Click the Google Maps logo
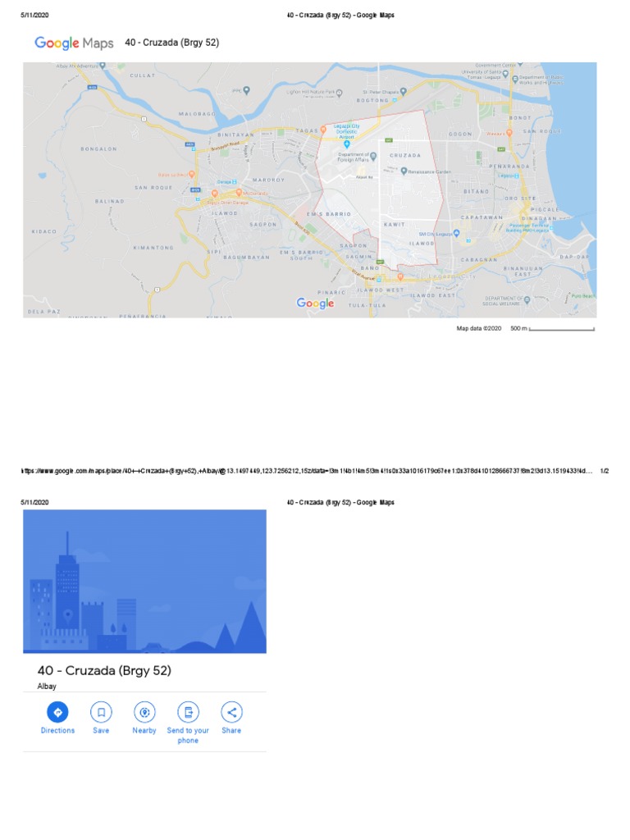Screen dimensions: 630x840 click(x=74, y=43)
